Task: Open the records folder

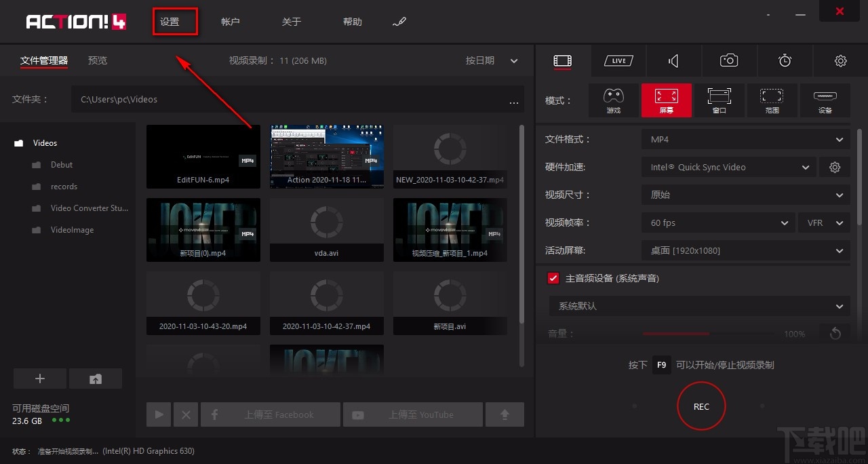Action: pos(64,187)
